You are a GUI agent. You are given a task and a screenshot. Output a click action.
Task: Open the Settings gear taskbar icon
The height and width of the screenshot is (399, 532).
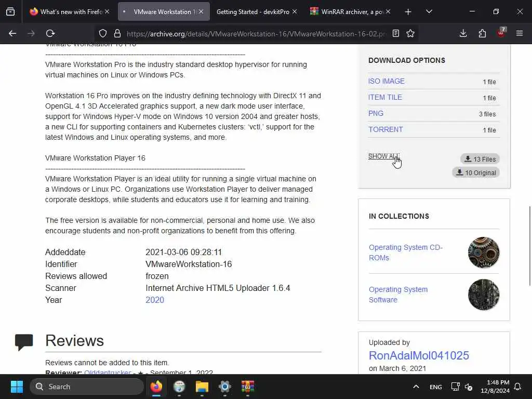pyautogui.click(x=224, y=387)
